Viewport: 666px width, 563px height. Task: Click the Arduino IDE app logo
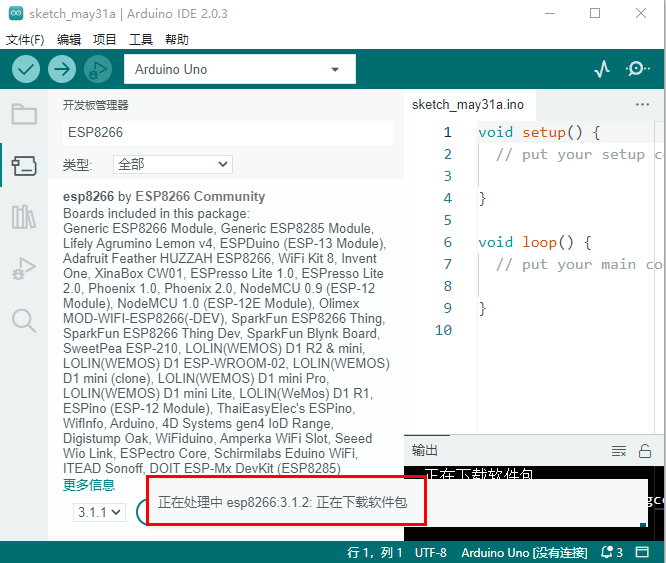coord(16,13)
